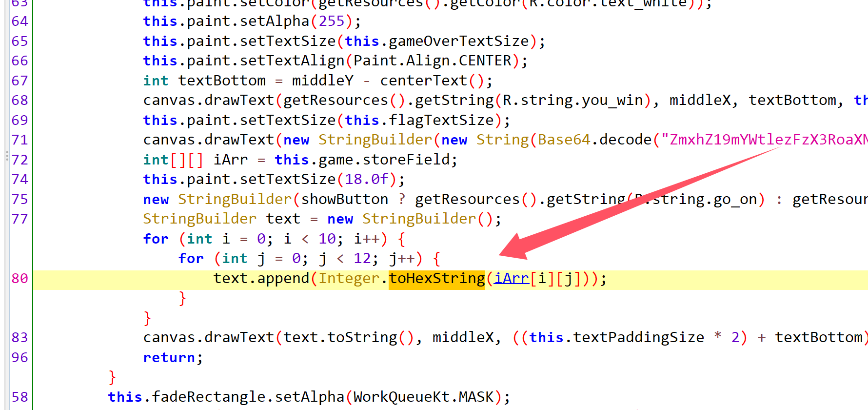Click line number 71 in the gutter

coord(20,140)
